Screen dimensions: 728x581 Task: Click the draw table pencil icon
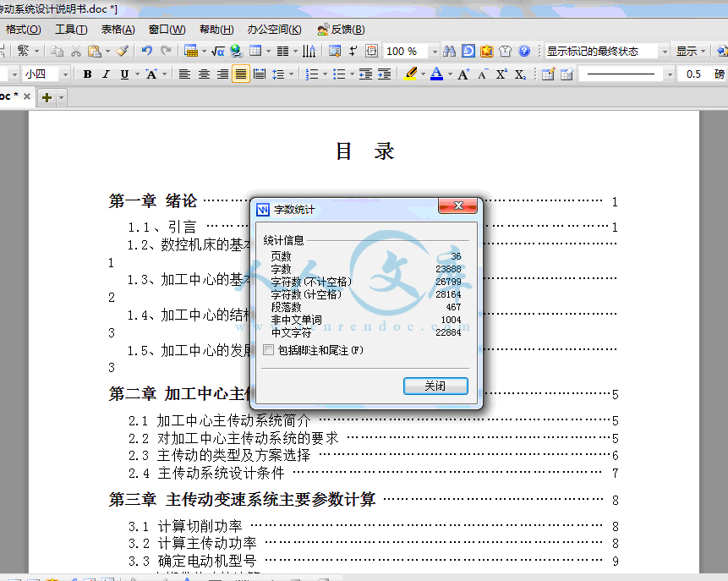coord(548,74)
